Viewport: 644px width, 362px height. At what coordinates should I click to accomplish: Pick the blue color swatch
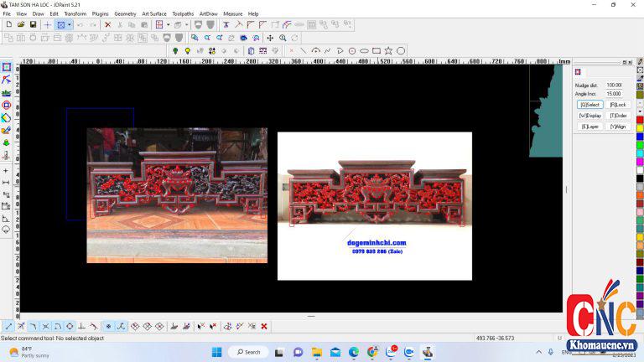(x=640, y=137)
